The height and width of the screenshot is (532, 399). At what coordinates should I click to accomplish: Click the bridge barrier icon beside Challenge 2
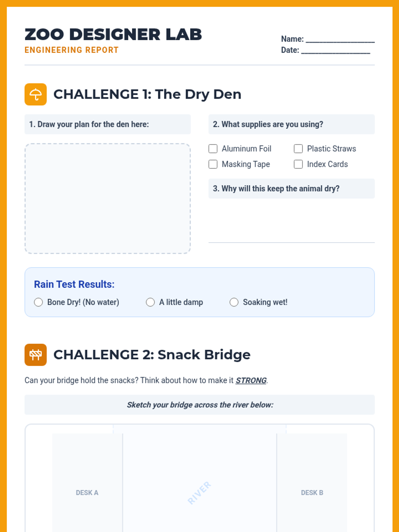[x=36, y=355]
